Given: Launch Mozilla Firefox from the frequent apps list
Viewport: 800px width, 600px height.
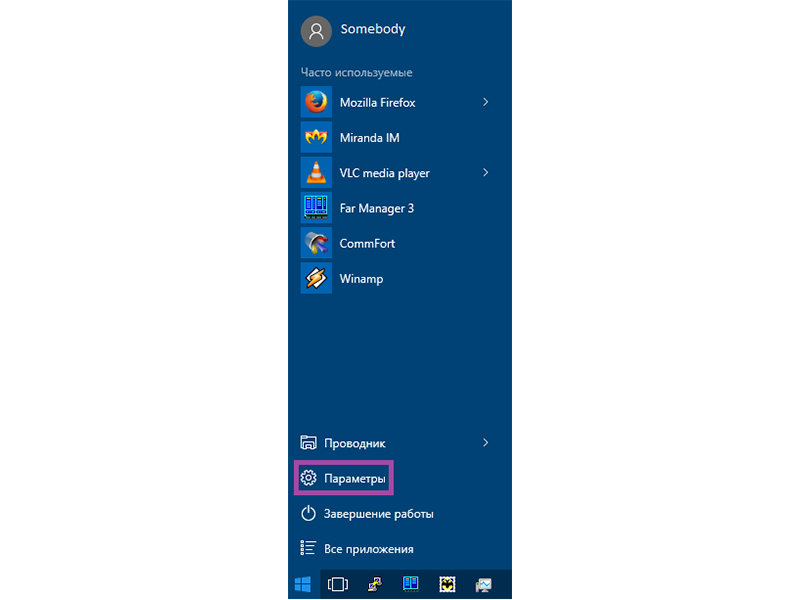Looking at the screenshot, I should (377, 102).
